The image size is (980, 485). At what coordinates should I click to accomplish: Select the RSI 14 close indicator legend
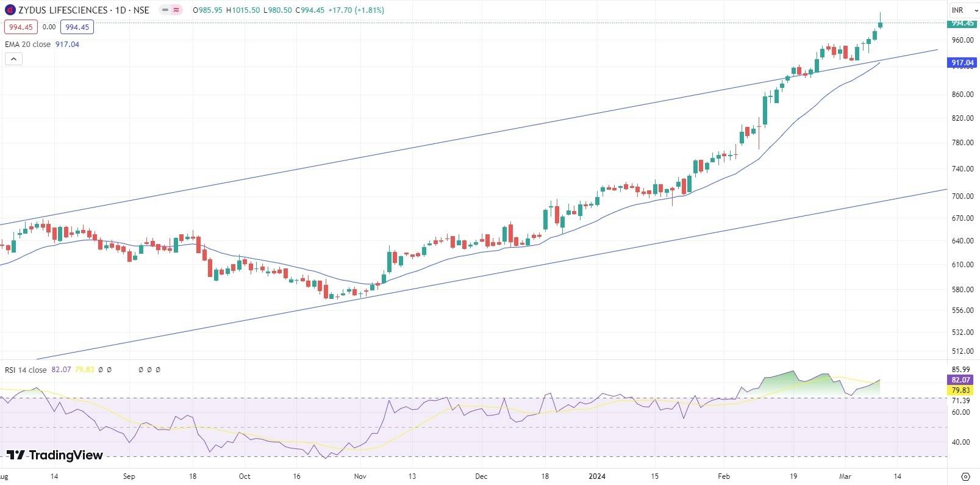coord(26,370)
